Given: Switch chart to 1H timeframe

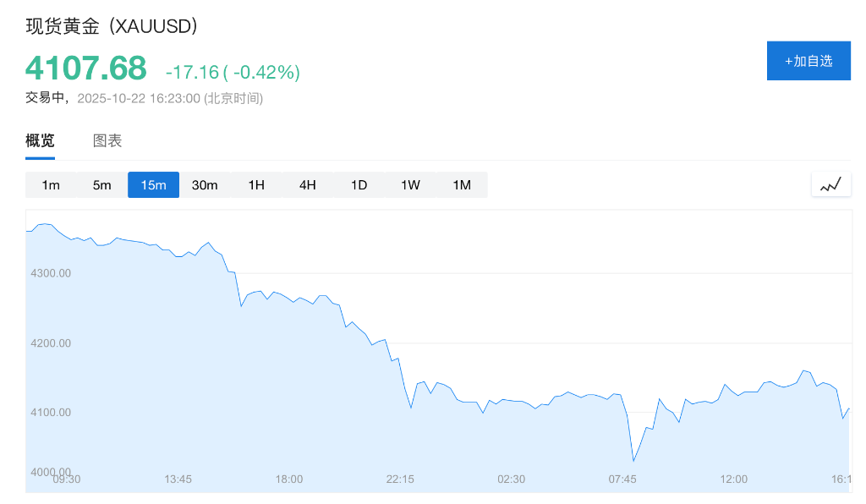Looking at the screenshot, I should 256,184.
